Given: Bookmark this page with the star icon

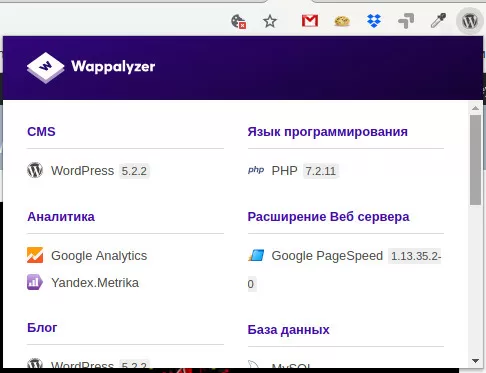Looking at the screenshot, I should tap(270, 21).
